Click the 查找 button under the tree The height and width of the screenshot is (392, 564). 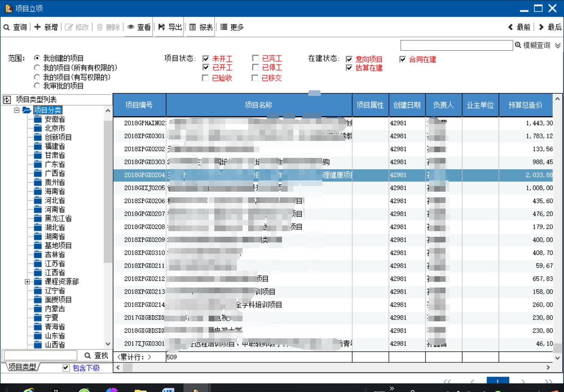tap(96, 356)
